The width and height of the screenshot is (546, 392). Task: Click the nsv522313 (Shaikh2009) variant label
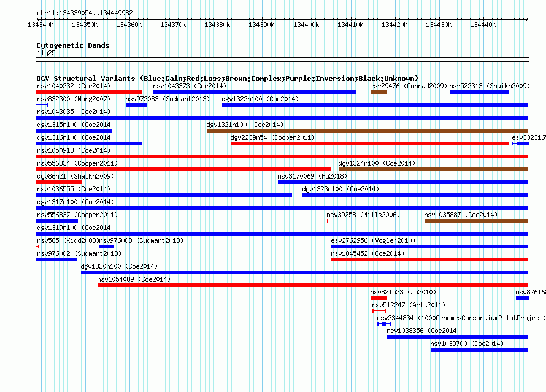pyautogui.click(x=490, y=86)
